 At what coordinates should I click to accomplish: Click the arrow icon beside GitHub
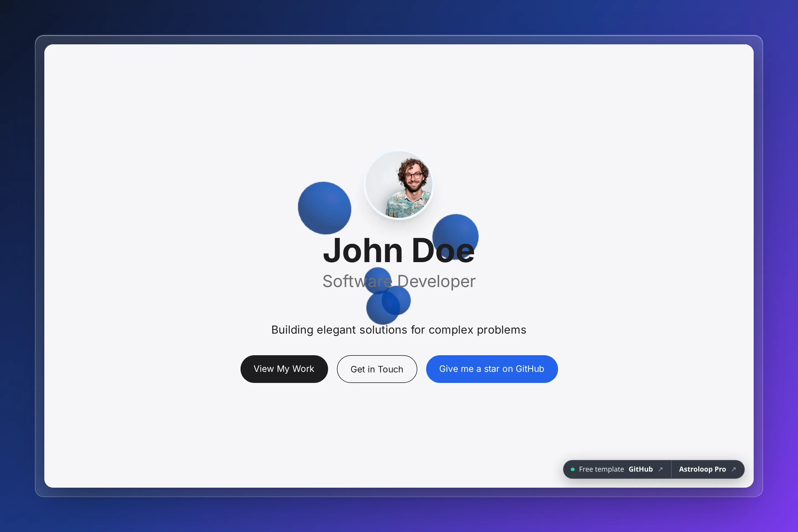pyautogui.click(x=660, y=469)
